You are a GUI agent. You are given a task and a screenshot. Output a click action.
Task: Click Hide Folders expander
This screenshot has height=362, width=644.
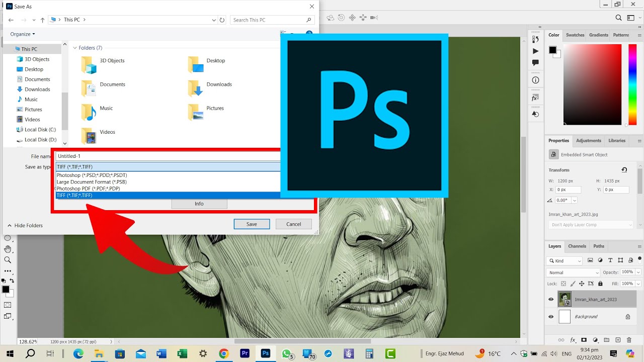[x=25, y=225]
